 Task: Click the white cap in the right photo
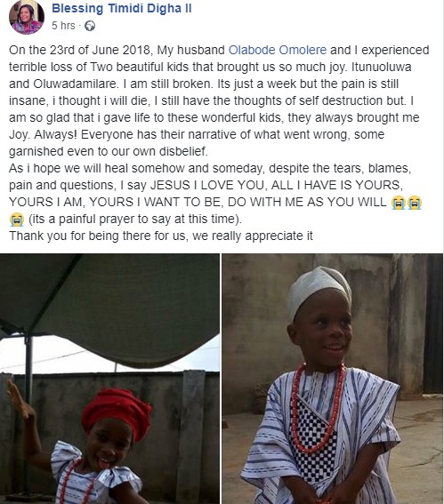(318, 290)
